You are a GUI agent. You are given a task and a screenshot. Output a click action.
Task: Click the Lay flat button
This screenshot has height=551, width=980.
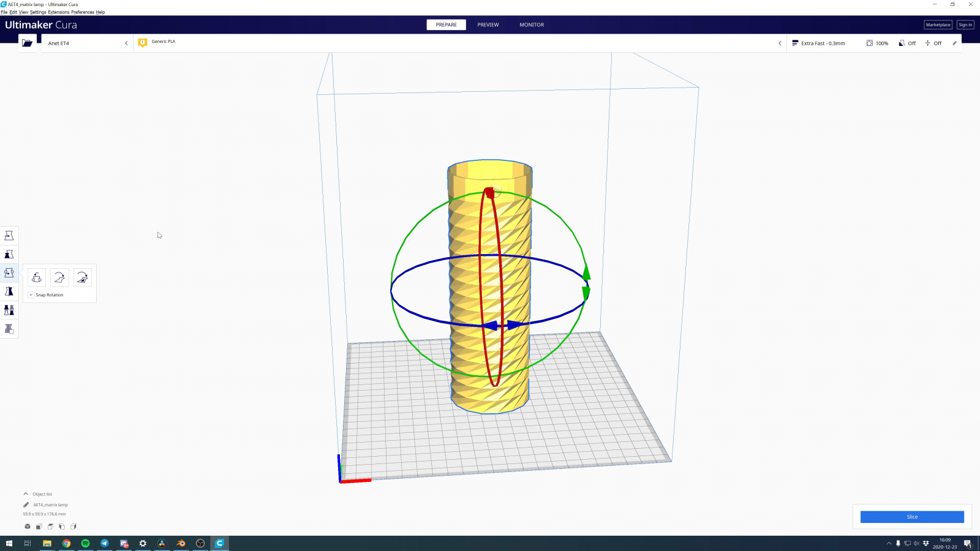point(59,277)
